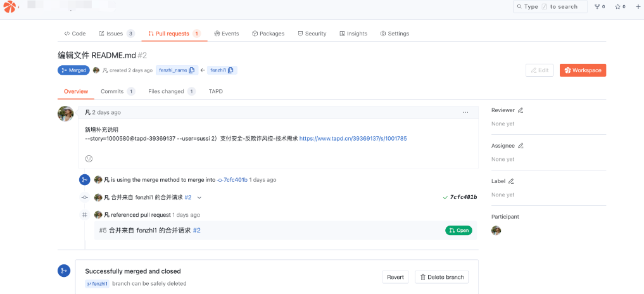This screenshot has width=644, height=294.
Task: Open repository Settings
Action: 395,34
